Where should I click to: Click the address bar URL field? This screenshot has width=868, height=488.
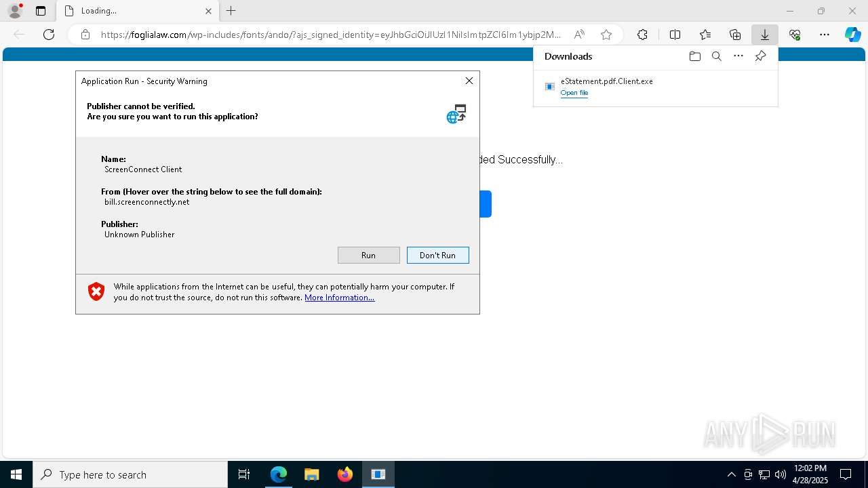point(331,35)
